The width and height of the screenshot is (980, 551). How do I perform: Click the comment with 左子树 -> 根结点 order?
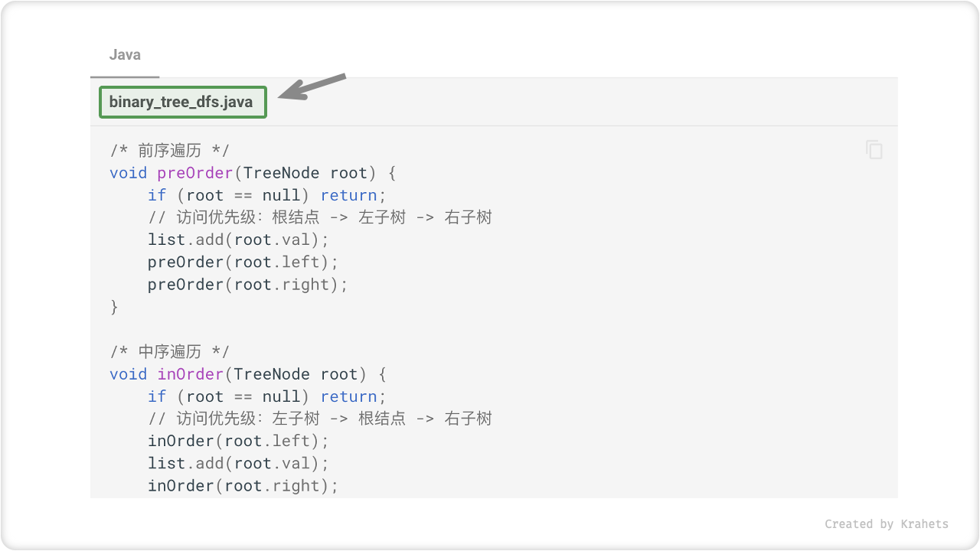pyautogui.click(x=320, y=419)
